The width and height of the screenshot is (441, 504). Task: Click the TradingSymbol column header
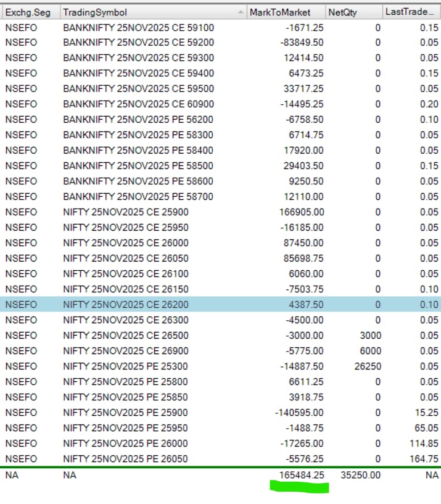(154, 12)
